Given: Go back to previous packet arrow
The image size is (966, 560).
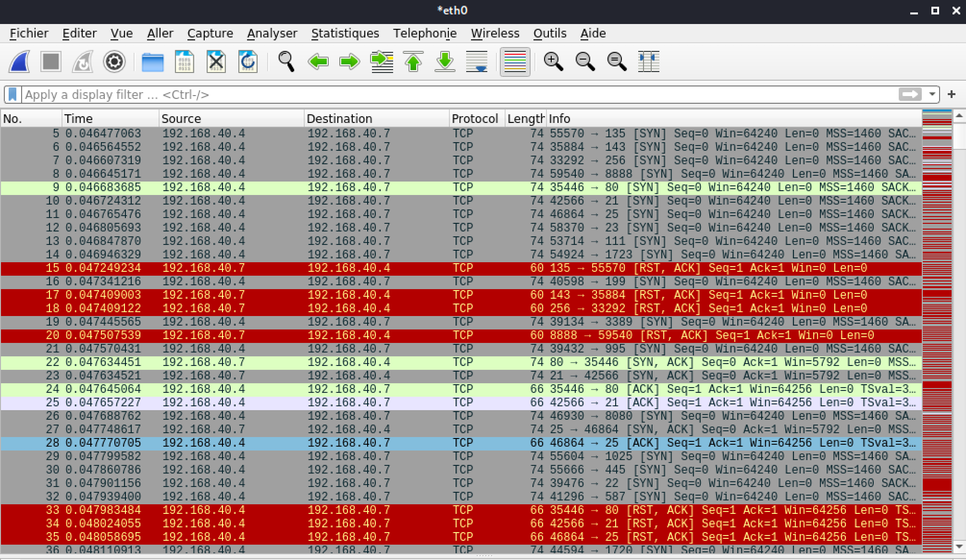Looking at the screenshot, I should (x=318, y=62).
